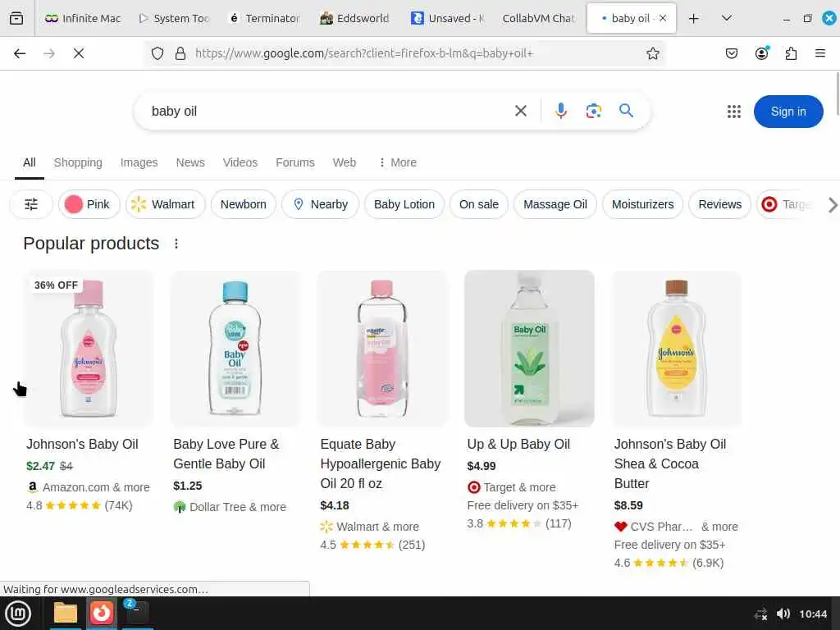
Task: View site security padlock info
Action: point(180,53)
